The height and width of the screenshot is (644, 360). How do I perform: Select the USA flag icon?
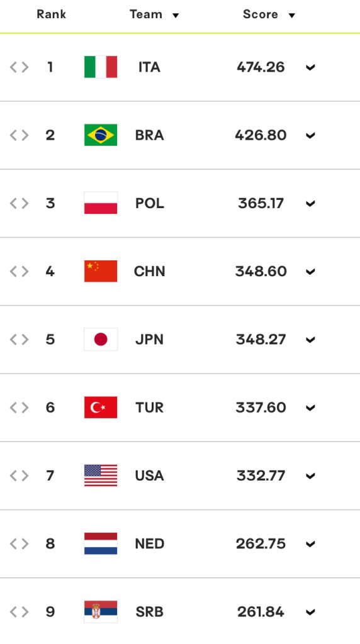tap(101, 475)
